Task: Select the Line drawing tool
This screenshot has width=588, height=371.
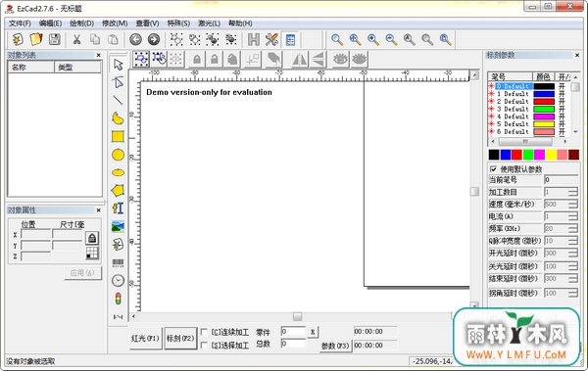Action: (x=118, y=100)
